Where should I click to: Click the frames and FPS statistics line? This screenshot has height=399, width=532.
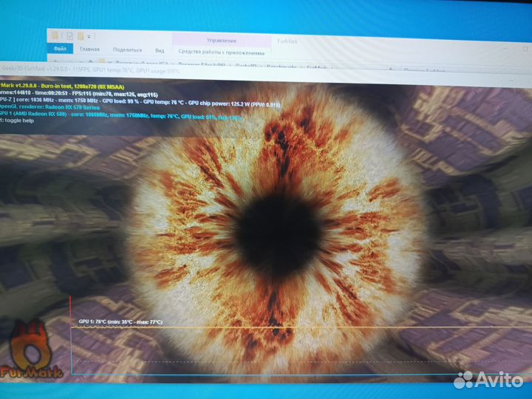click(x=79, y=94)
